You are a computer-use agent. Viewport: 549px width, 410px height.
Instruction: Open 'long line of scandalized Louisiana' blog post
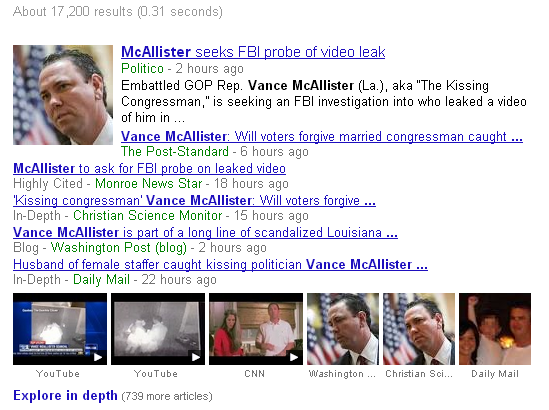coord(205,232)
